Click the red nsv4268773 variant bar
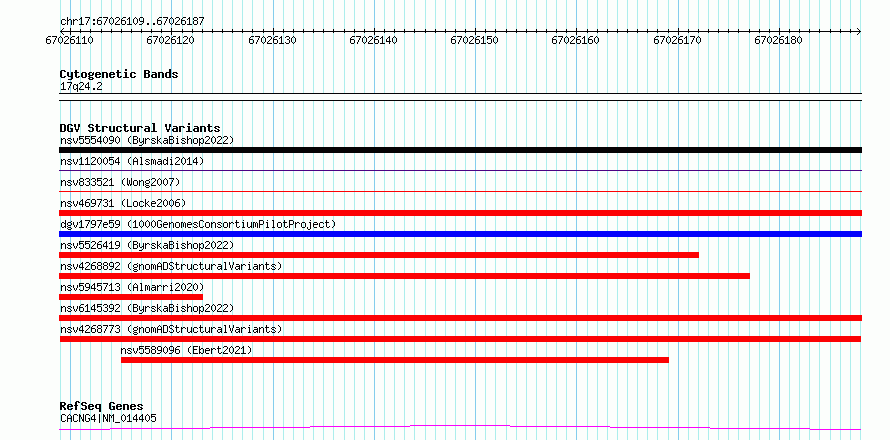 click(x=460, y=339)
